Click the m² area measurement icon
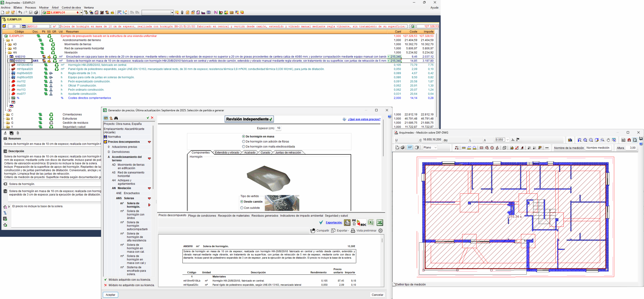644x299 pixels. [x=410, y=148]
